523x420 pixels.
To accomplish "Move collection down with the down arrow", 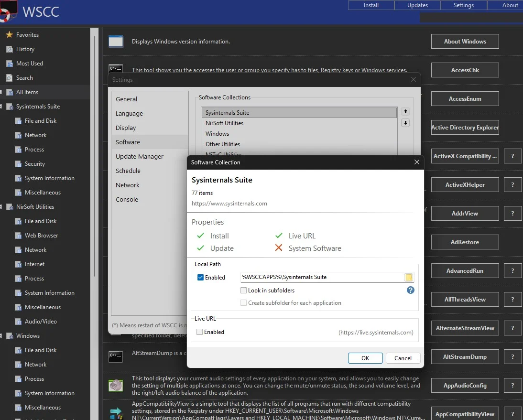I will (x=405, y=123).
